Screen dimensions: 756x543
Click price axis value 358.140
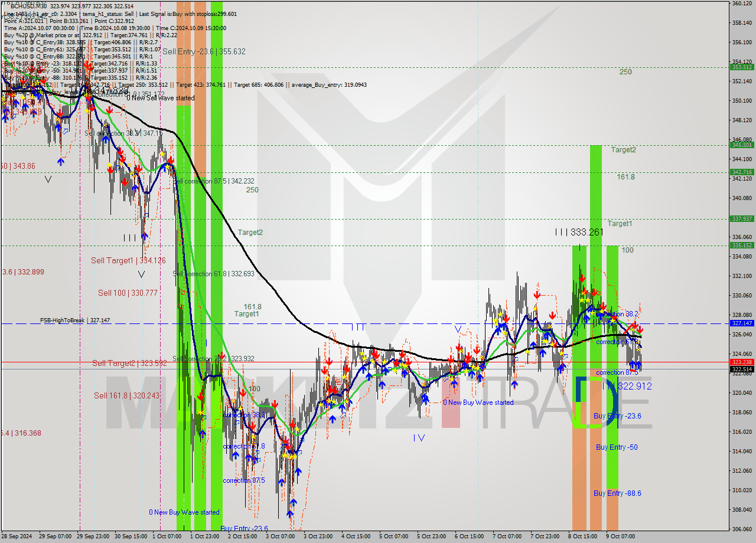pos(742,22)
